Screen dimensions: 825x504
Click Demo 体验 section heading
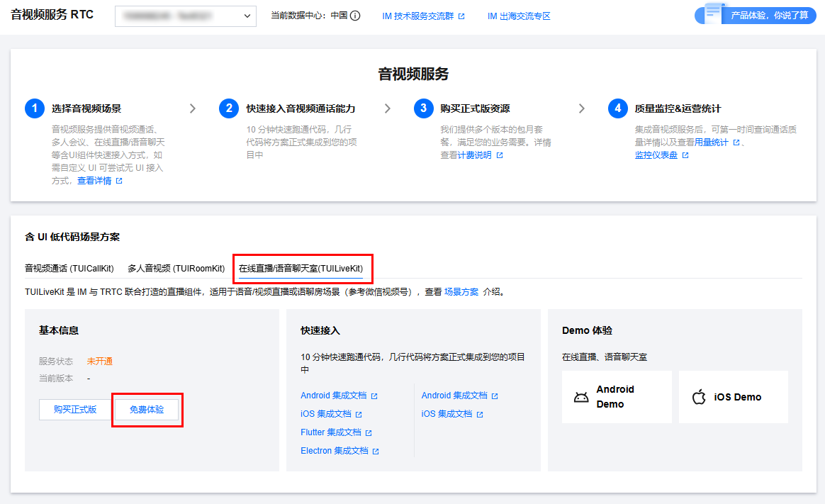[587, 330]
